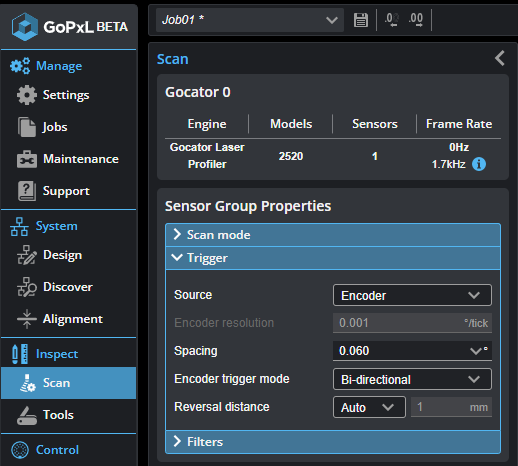Select the Scan page in sidebar
Viewport: 518px width, 466px height.
click(68, 383)
